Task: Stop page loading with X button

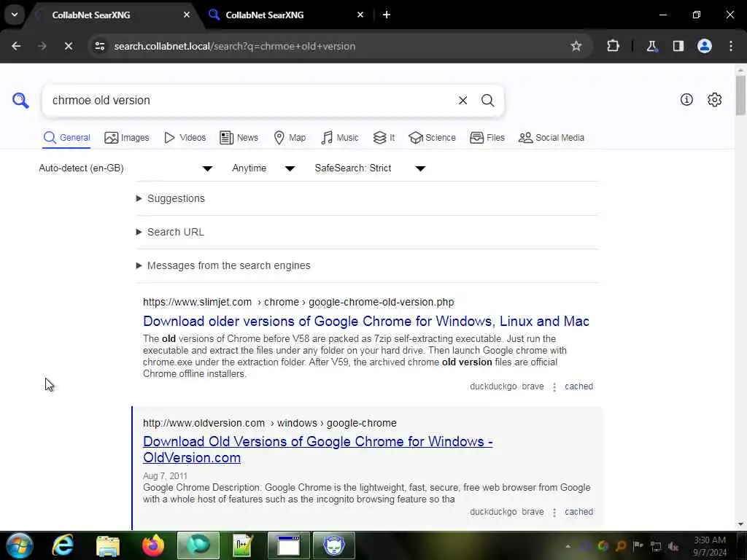Action: [x=68, y=46]
